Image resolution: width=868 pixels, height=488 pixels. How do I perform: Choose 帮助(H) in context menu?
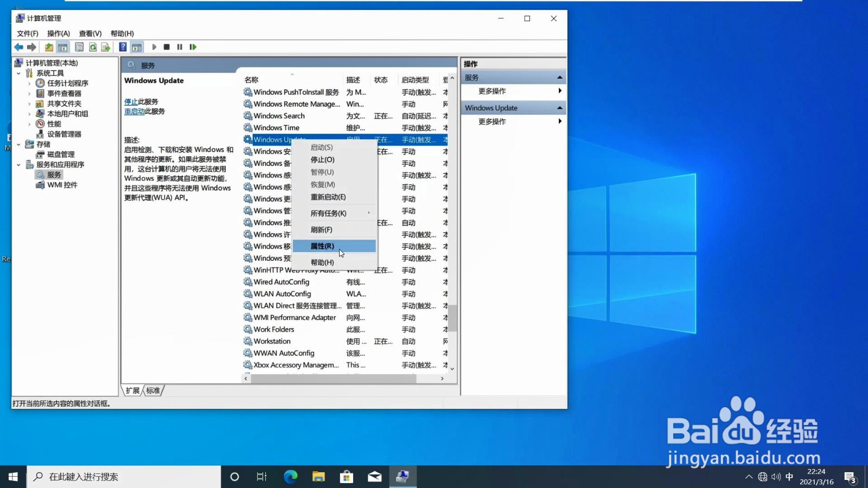pos(334,262)
